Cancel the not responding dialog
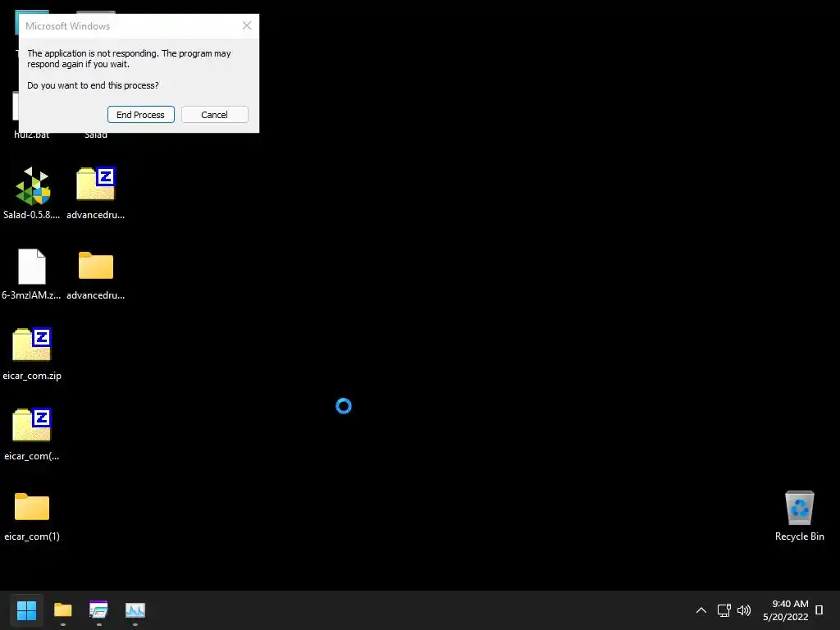840x630 pixels. click(x=214, y=115)
